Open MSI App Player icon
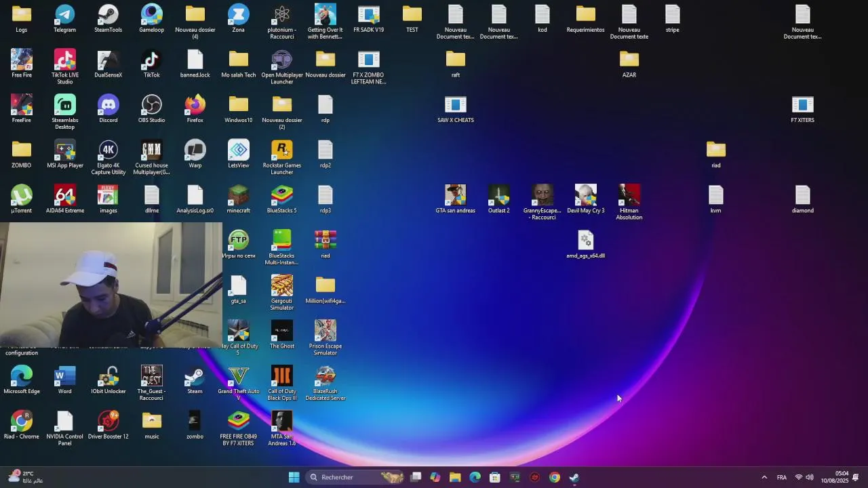Viewport: 868px width, 488px height. pos(65,154)
